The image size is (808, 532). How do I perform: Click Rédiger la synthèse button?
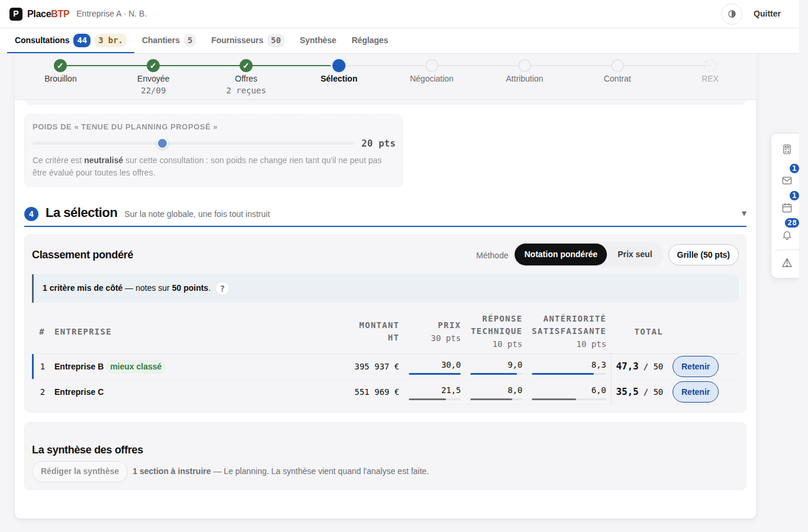click(80, 472)
